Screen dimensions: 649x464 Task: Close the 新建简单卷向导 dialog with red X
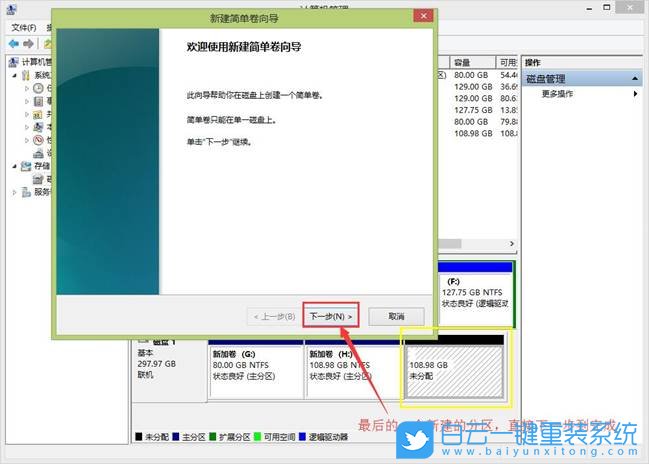(x=423, y=16)
